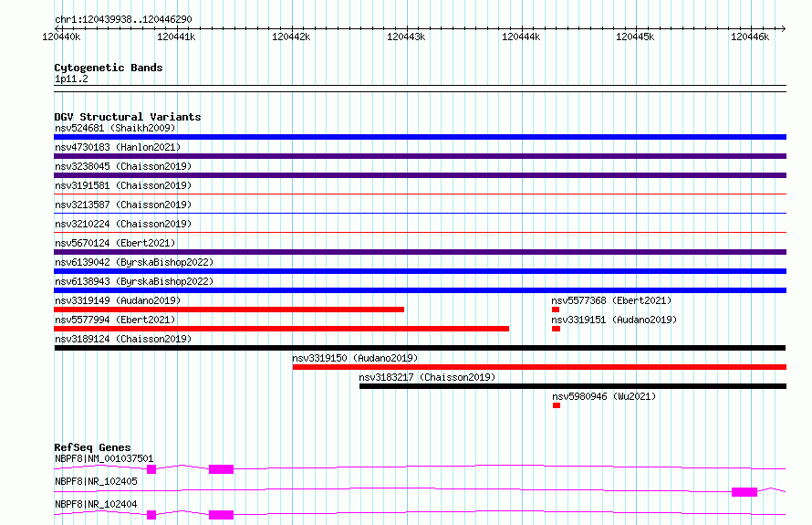Select the nsv3319150 (Audano2019) label

pyautogui.click(x=355, y=358)
